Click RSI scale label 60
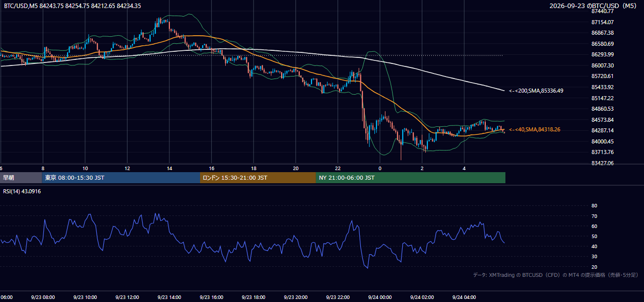The image size is (644, 302). pyautogui.click(x=594, y=226)
